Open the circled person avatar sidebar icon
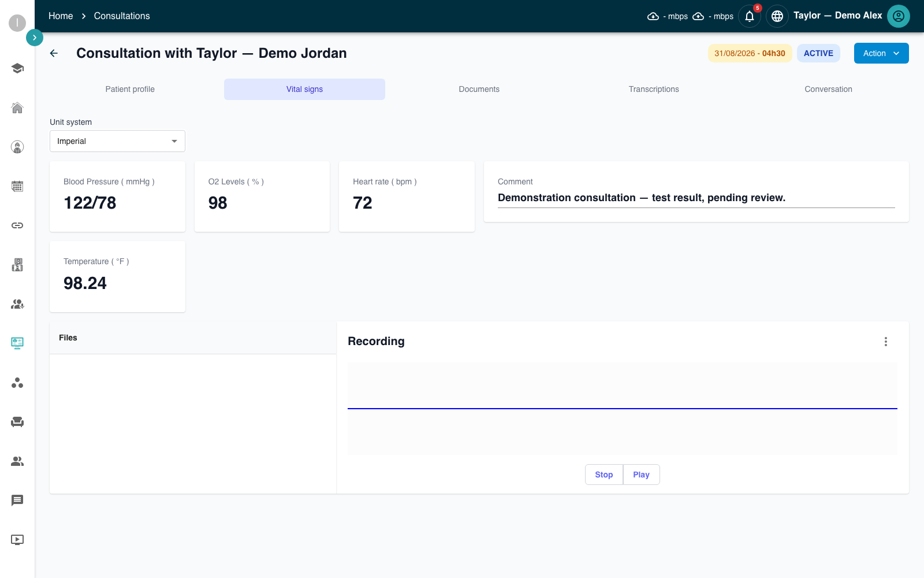The image size is (924, 578). [x=17, y=147]
